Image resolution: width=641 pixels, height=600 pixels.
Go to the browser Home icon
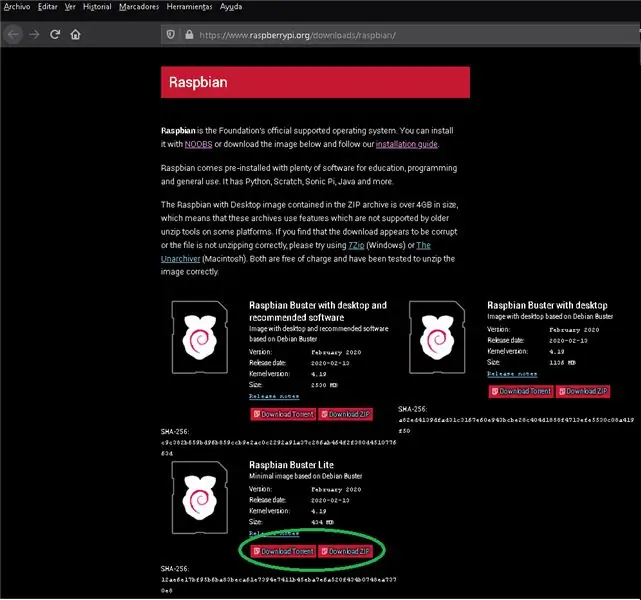(x=75, y=35)
